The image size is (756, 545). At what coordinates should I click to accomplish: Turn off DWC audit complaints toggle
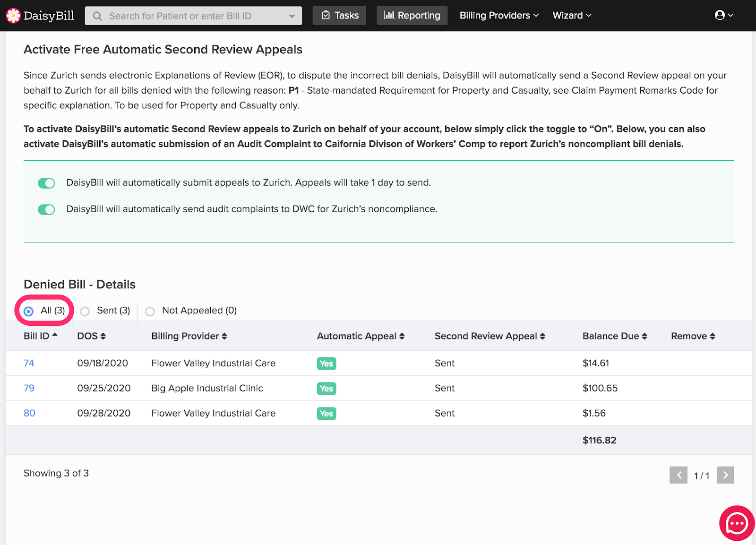tap(46, 209)
